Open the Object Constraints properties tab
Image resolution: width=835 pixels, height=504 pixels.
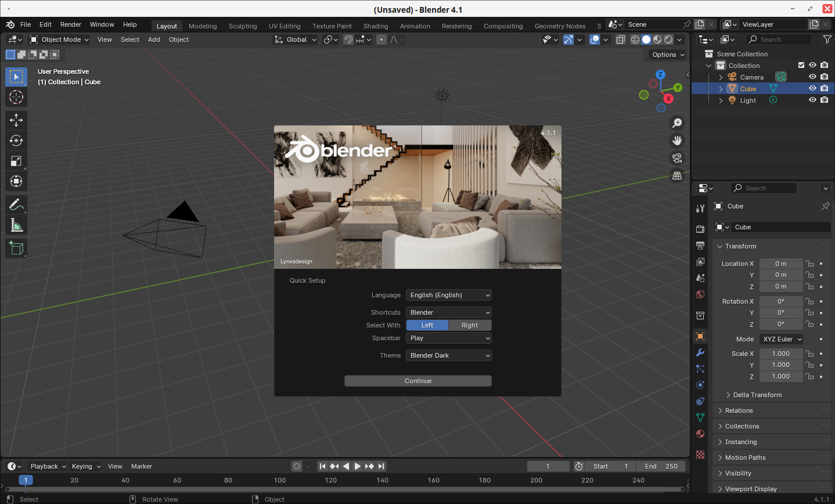pos(700,401)
